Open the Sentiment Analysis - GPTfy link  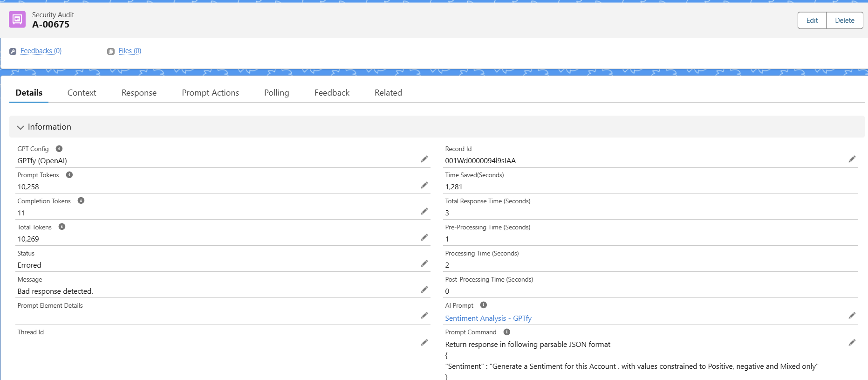pos(488,318)
